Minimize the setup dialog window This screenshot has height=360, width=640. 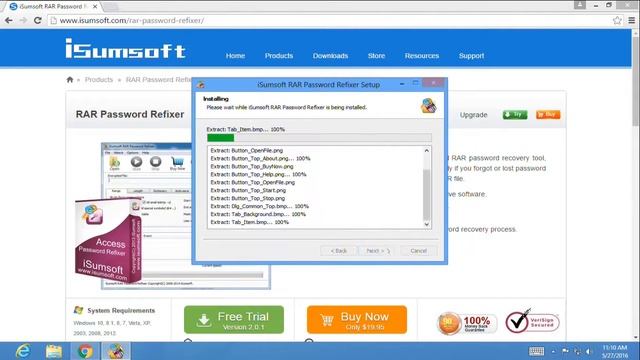[x=402, y=84]
